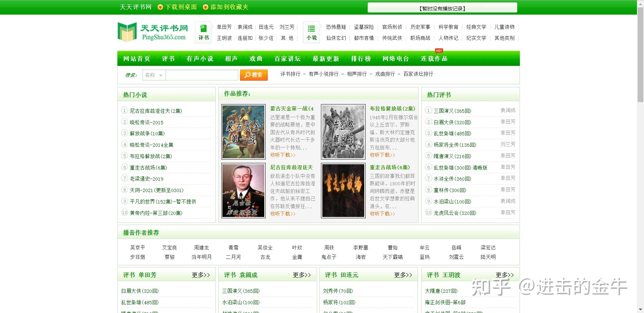Screen dimensions: 644x313
Task: Open the 有声小说排行 ranking link
Action: tap(324, 74)
